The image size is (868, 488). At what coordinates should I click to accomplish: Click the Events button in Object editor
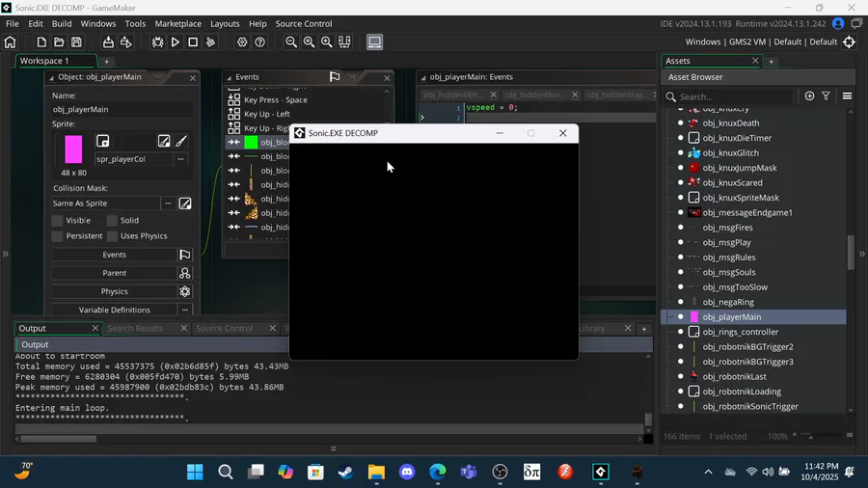pos(114,255)
